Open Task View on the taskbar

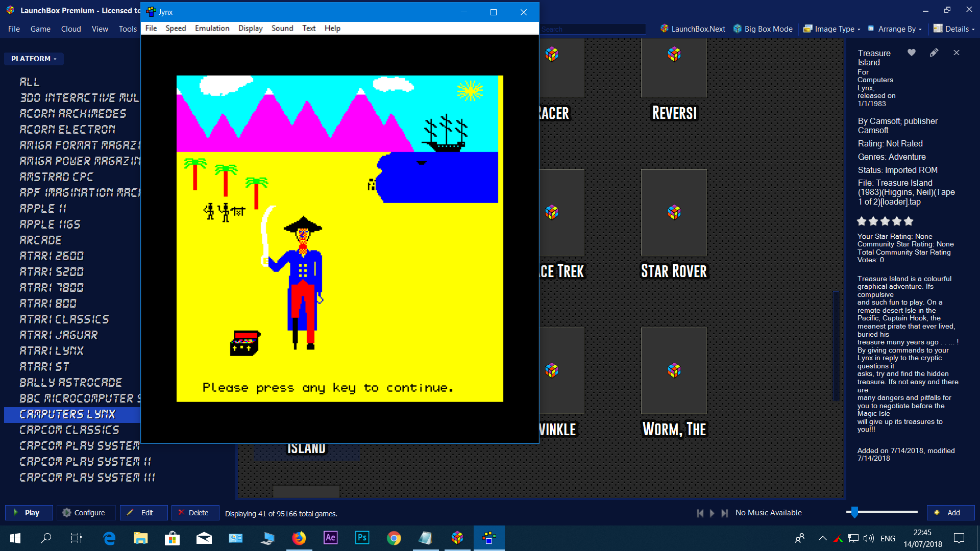[76, 538]
